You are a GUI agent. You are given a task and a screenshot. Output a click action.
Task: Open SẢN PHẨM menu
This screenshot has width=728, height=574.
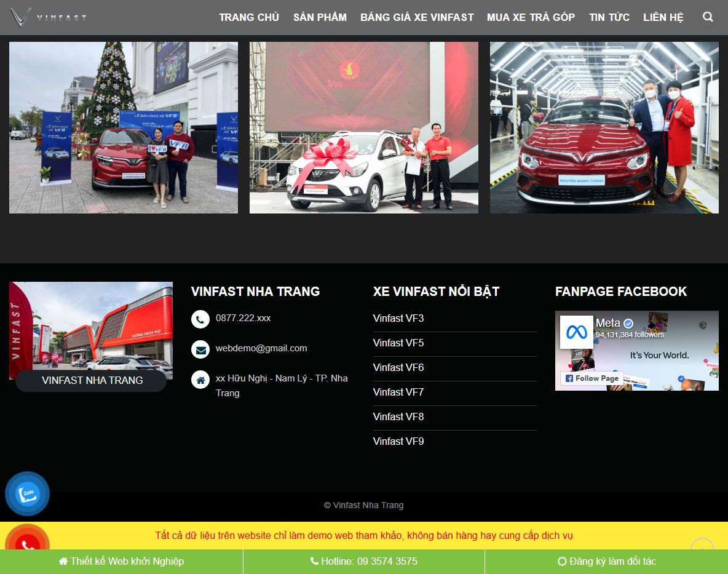(x=320, y=17)
